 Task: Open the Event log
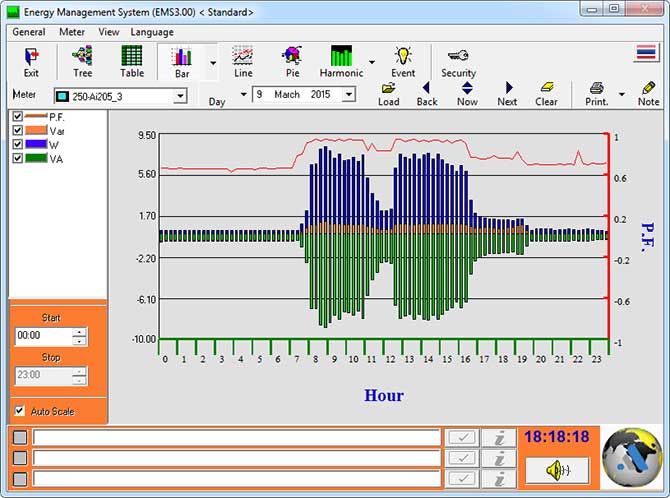(x=403, y=62)
